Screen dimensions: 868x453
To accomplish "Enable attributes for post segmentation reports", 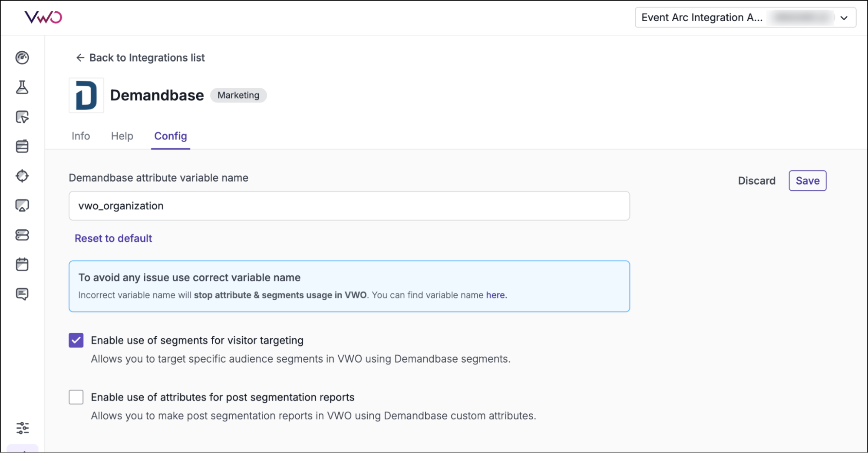I will click(x=76, y=397).
